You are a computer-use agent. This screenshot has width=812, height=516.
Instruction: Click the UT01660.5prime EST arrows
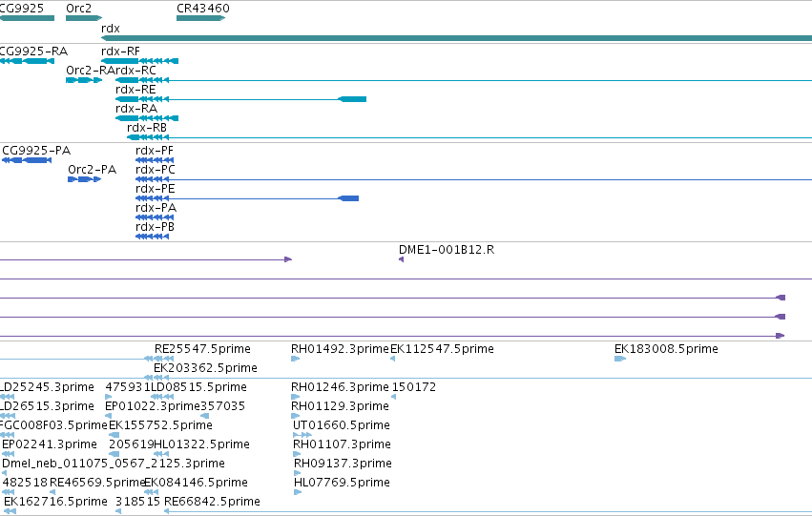[x=302, y=435]
